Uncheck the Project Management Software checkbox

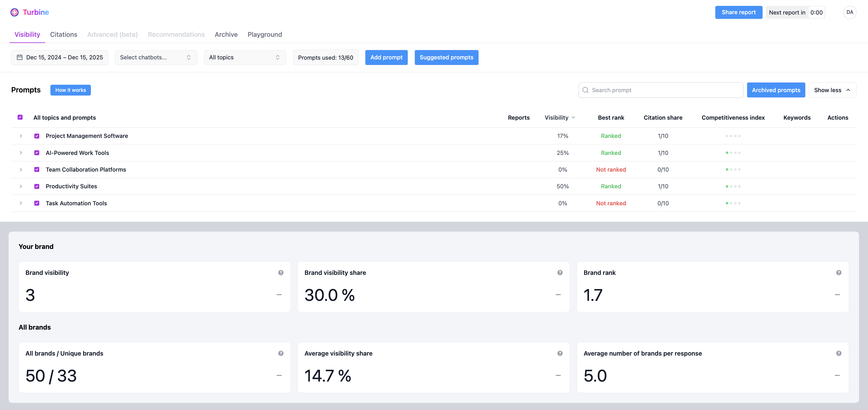tap(37, 136)
